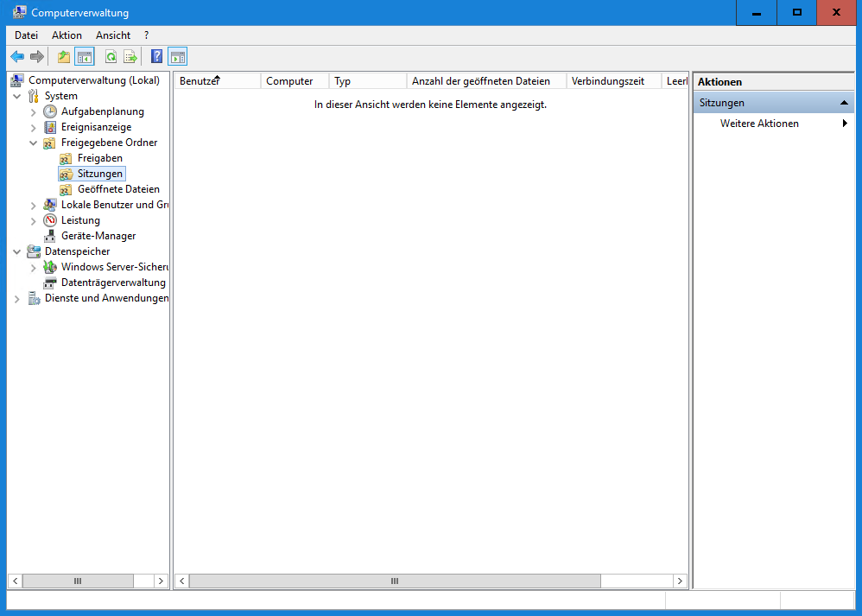Image resolution: width=862 pixels, height=616 pixels.
Task: Click the Windows Server-Sicherung icon
Action: tap(50, 267)
